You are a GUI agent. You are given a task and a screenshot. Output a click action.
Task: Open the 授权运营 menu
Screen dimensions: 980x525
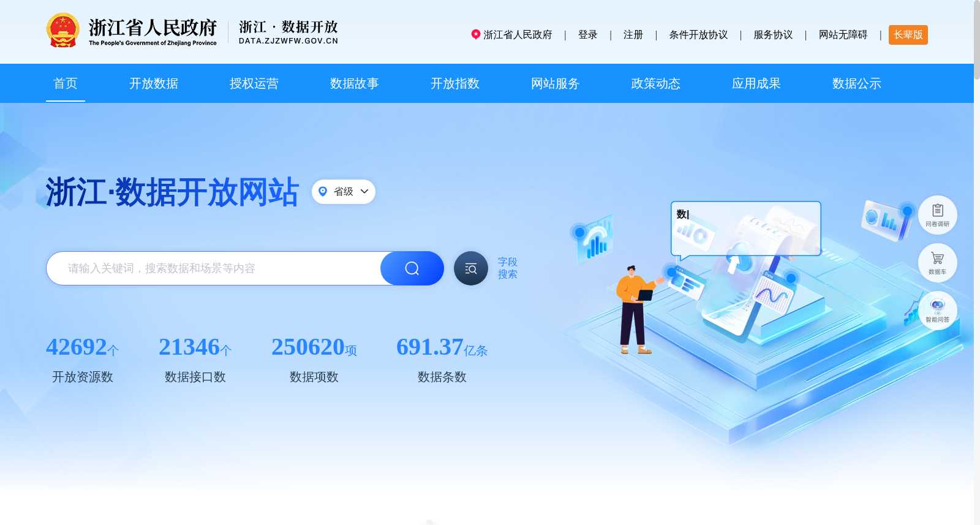coord(254,83)
